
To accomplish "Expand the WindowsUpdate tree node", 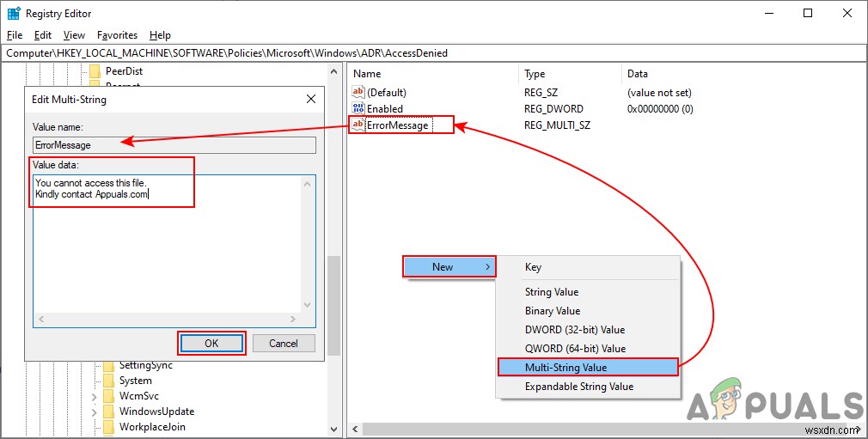I will [x=95, y=412].
